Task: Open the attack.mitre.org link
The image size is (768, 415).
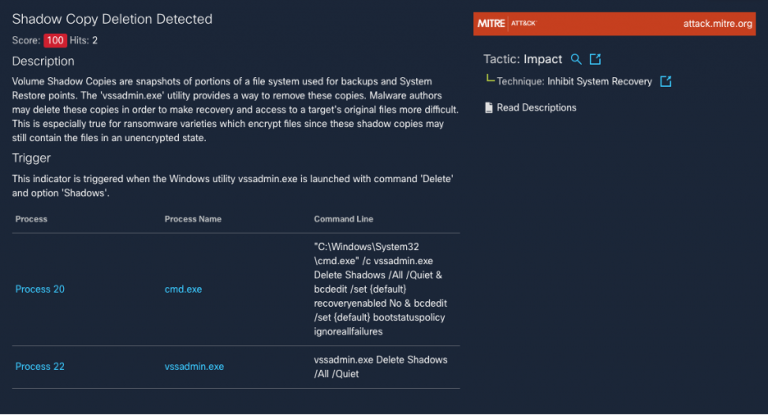Action: [x=717, y=23]
